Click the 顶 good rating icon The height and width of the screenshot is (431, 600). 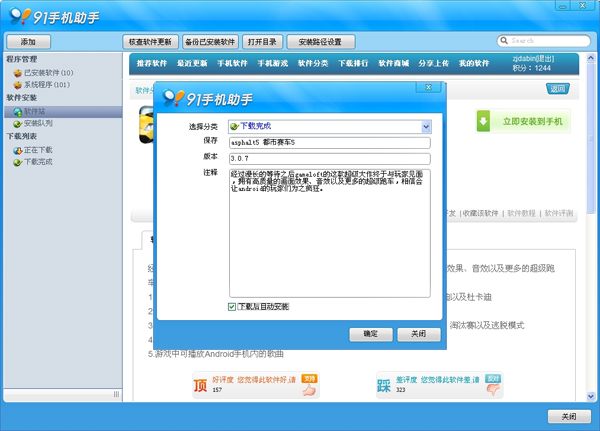200,385
